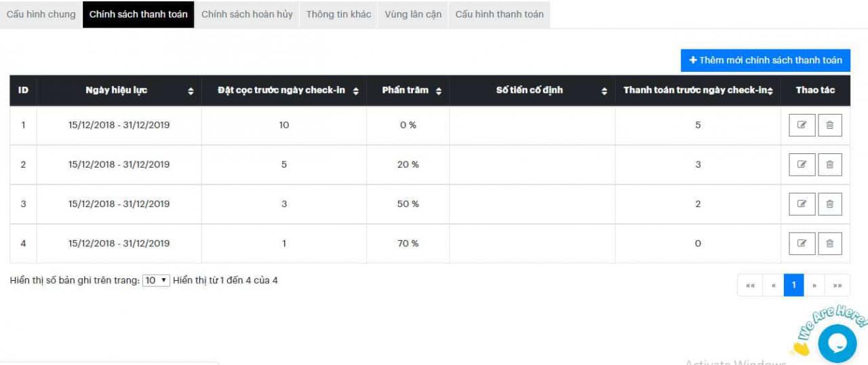Open Chính sách hoàn hủy tab

(247, 14)
